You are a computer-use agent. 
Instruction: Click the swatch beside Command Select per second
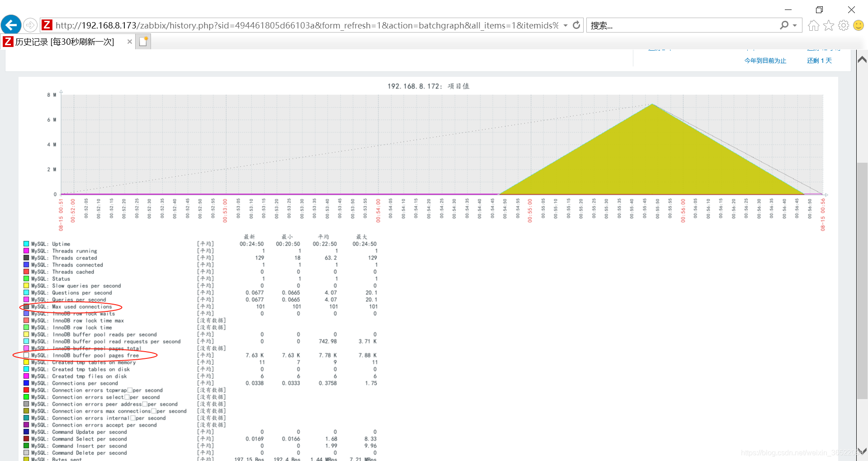tap(26, 439)
